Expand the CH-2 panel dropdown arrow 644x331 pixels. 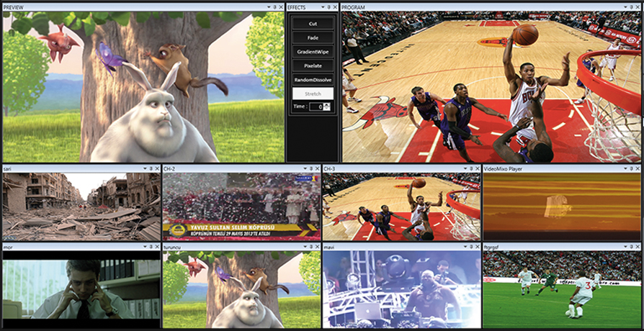[305, 168]
